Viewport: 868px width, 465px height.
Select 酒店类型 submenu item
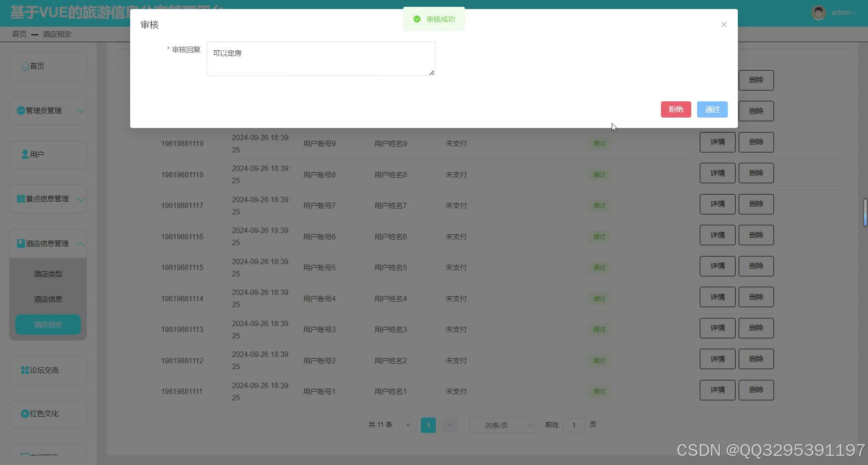point(48,274)
